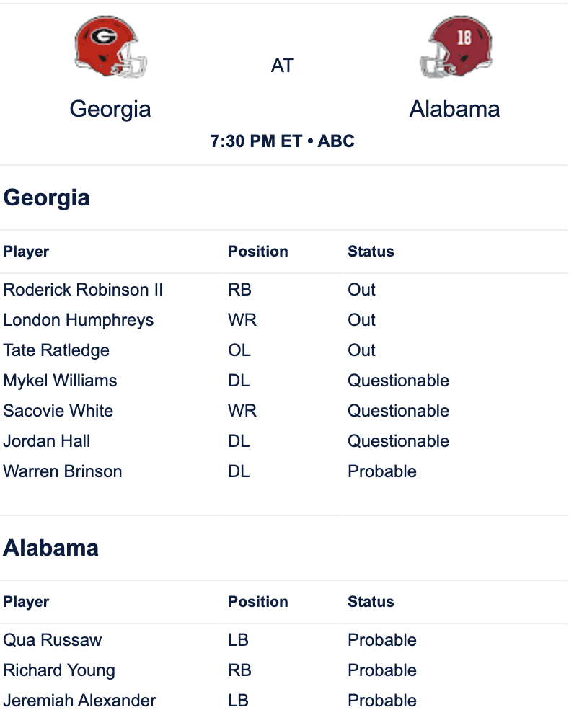574x728 pixels.
Task: Select Roderick Robinson II player row
Action: click(x=283, y=290)
